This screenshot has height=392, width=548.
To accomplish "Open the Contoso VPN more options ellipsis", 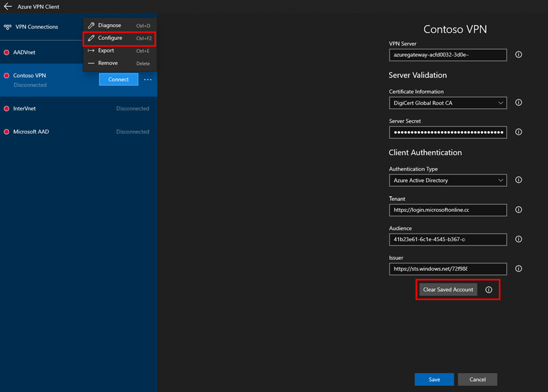I will pos(148,79).
